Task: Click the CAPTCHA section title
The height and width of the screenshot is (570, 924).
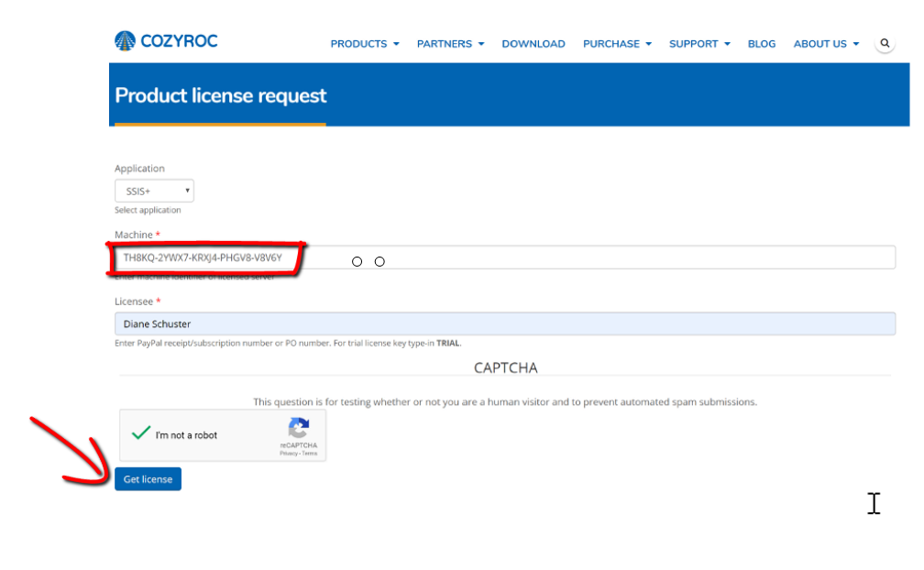Action: click(506, 367)
